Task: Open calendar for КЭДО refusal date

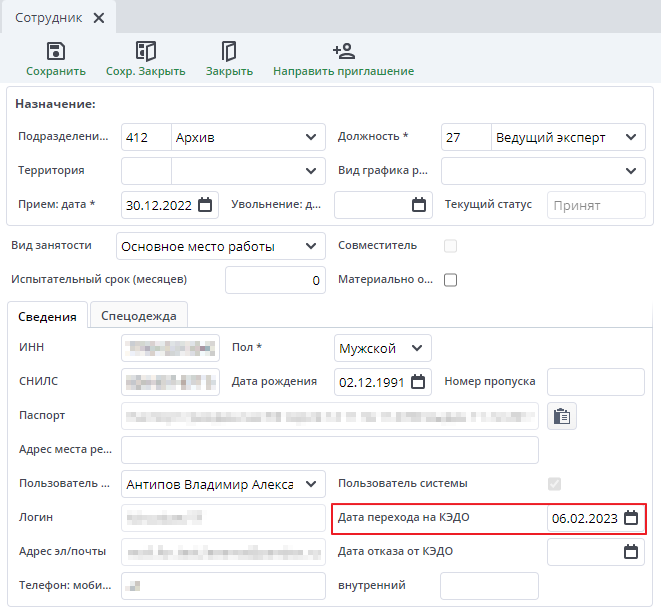Action: 631,551
